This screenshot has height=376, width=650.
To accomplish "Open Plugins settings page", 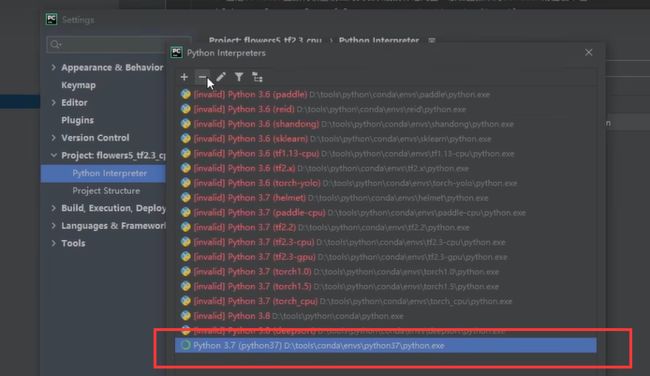I will [x=78, y=120].
